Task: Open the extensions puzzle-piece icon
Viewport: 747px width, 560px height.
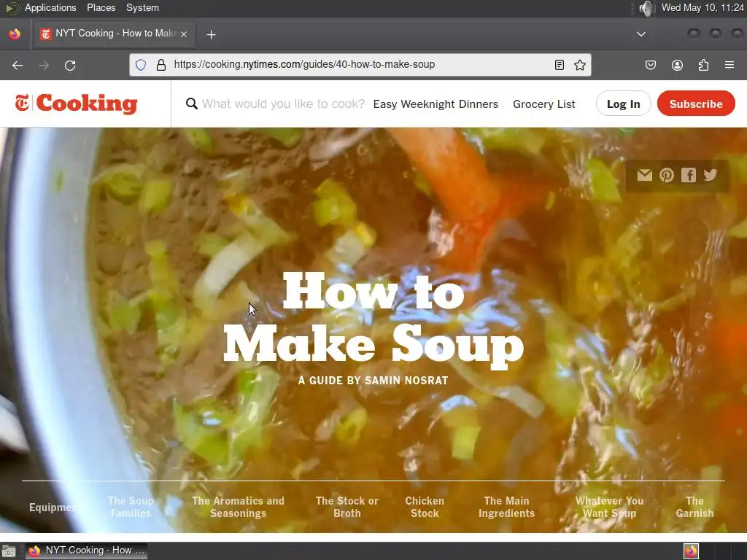Action: (x=703, y=65)
